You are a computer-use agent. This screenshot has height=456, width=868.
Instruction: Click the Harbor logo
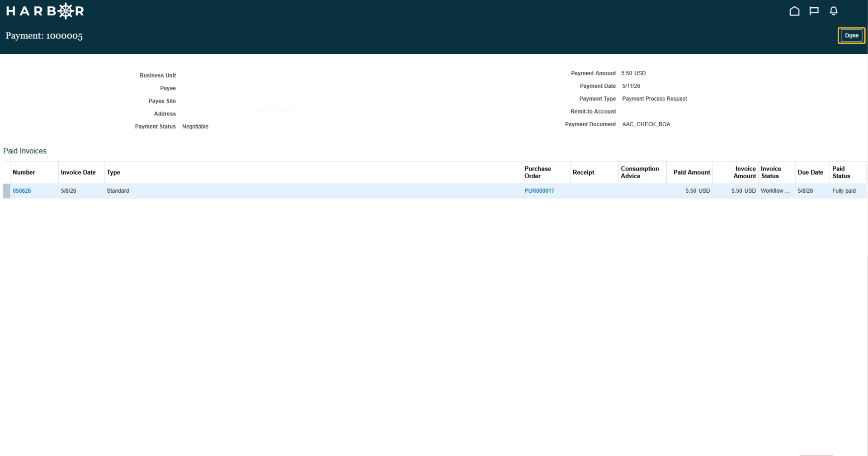(x=45, y=11)
